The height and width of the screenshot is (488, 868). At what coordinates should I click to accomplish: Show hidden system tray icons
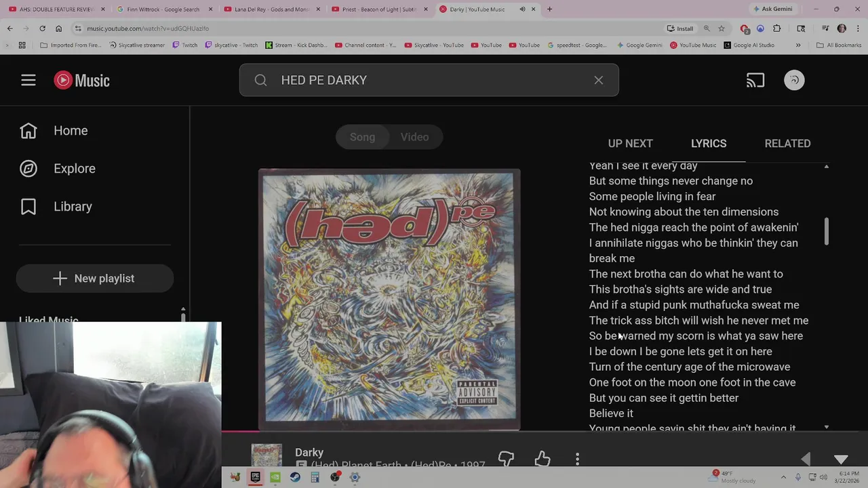pyautogui.click(x=783, y=477)
